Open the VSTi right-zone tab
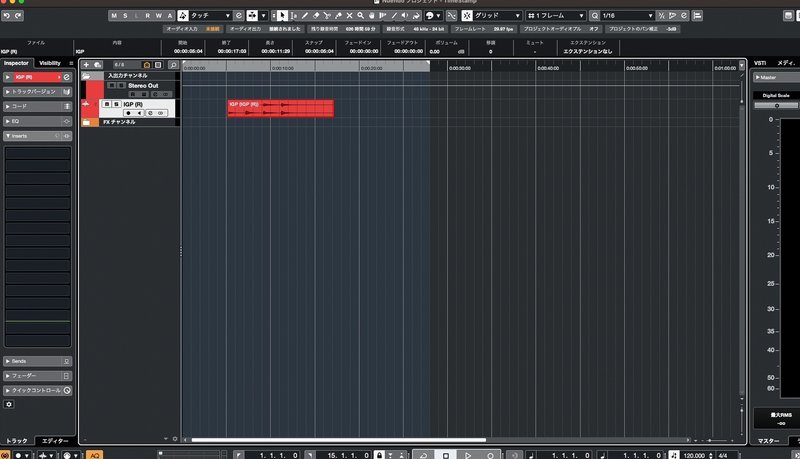This screenshot has width=800, height=459. click(760, 63)
